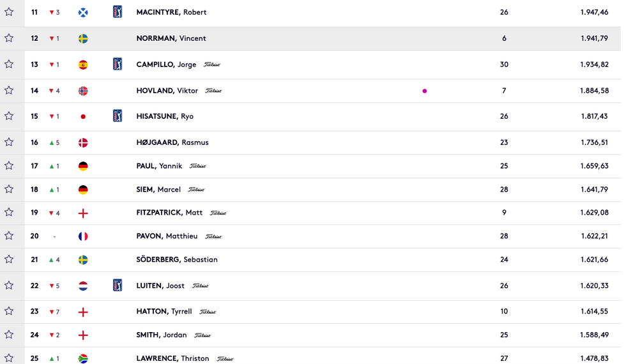Viewport: 626px width, 364px height.
Task: Click the Norway flag beside Hovland
Action: [83, 91]
